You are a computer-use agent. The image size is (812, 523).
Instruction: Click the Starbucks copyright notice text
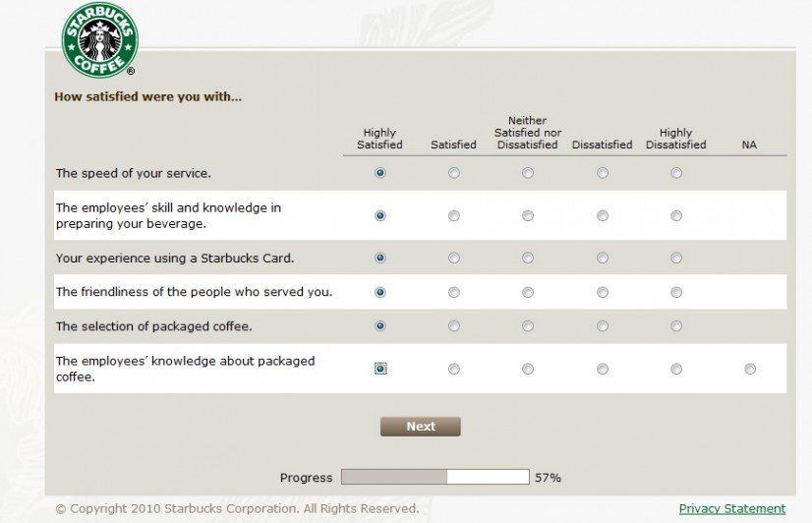(237, 509)
